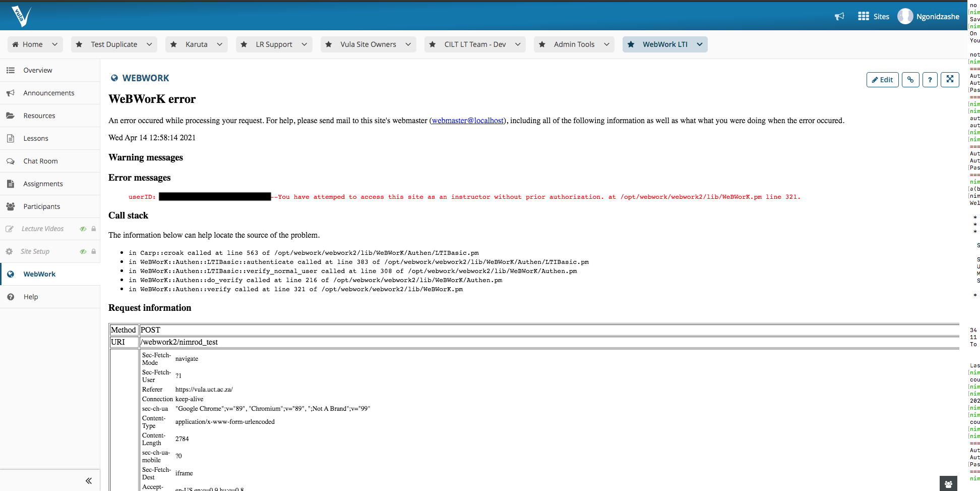This screenshot has width=980, height=491.
Task: Open Lecture Videos in sidebar
Action: (42, 229)
